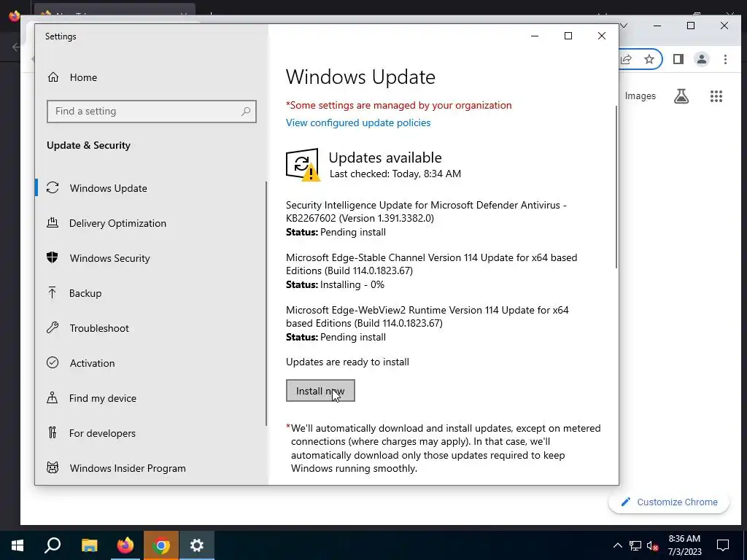Viewport: 747px width, 560px height.
Task: Open the Chrome profile avatar
Action: click(701, 60)
